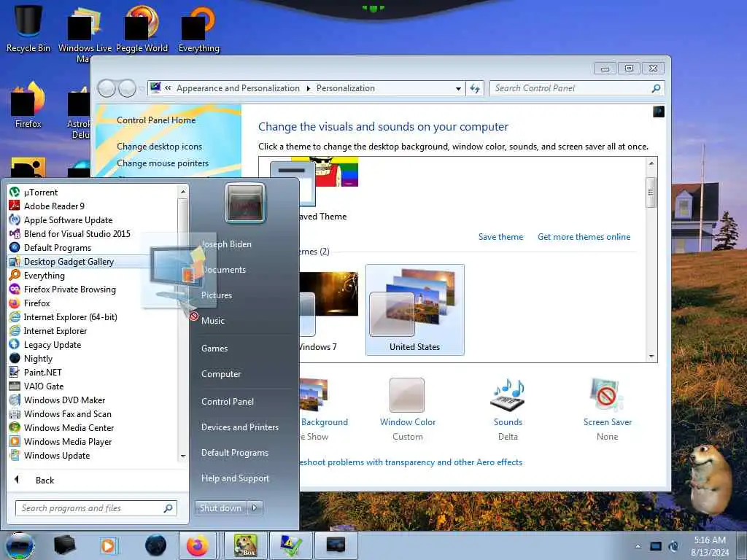The height and width of the screenshot is (560, 747).
Task: Launch Windows Media Center icon
Action: (15, 427)
